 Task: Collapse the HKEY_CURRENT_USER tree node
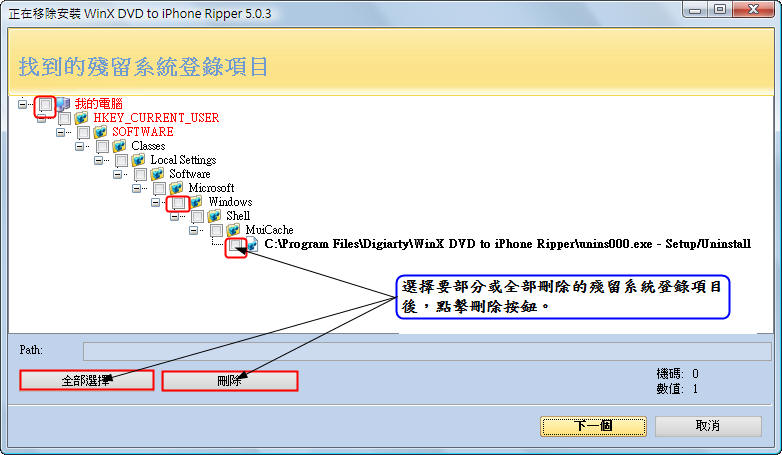(x=42, y=118)
